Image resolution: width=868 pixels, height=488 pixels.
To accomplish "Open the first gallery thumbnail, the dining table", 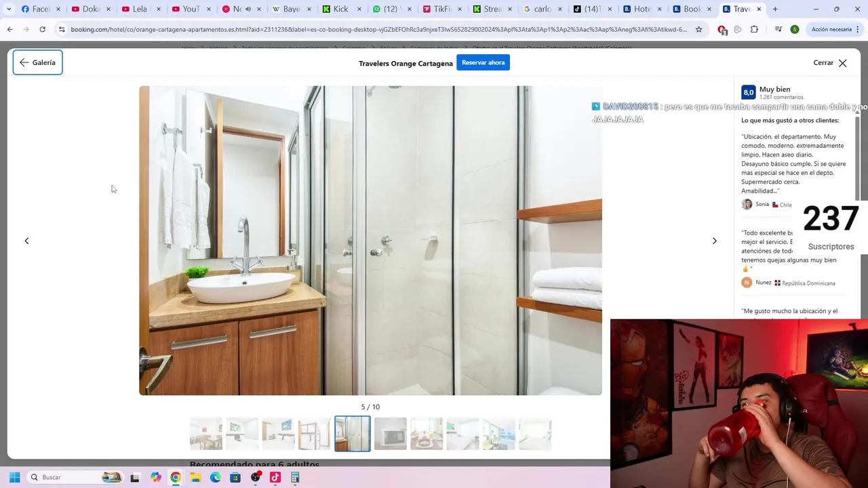I will pos(206,434).
